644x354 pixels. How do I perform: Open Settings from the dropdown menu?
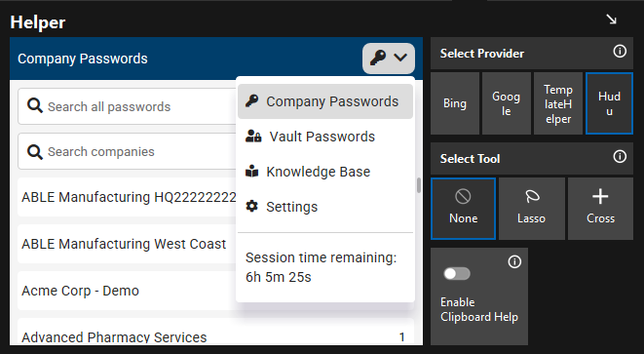coord(325,207)
